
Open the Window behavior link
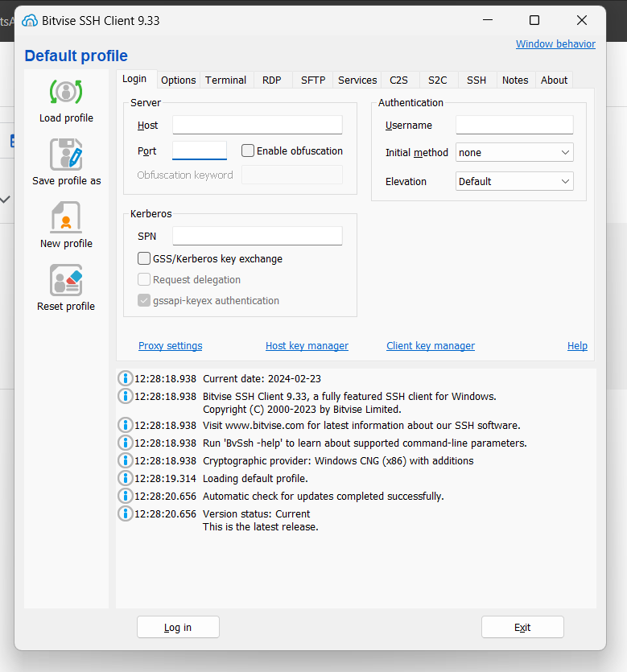pyautogui.click(x=555, y=43)
